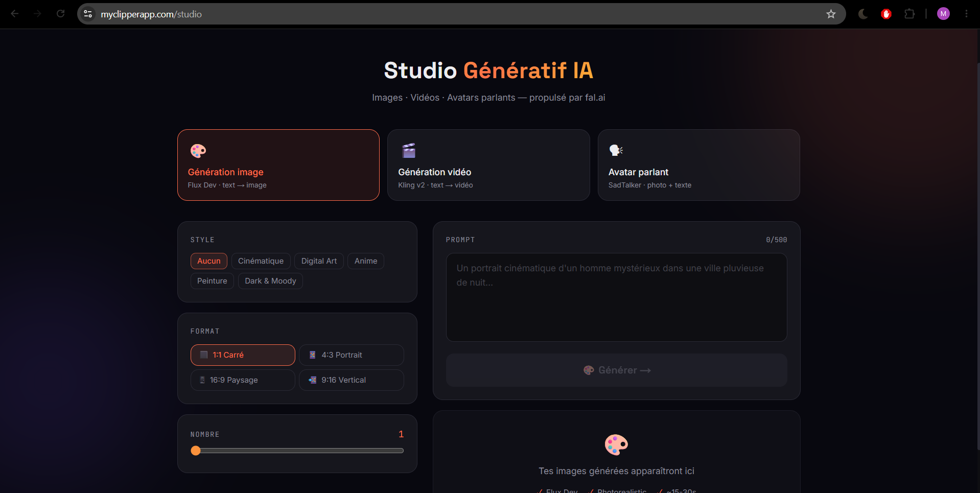Click the 'Tes images générées apparaîtront ici' text
The image size is (980, 493).
click(616, 471)
